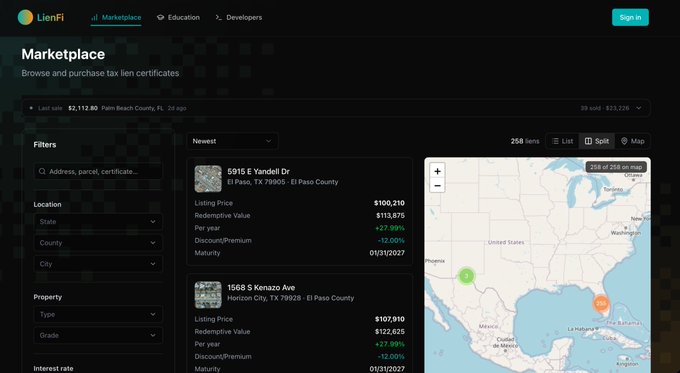The height and width of the screenshot is (373, 680).
Task: Click the Developers terminal icon
Action: pos(219,17)
